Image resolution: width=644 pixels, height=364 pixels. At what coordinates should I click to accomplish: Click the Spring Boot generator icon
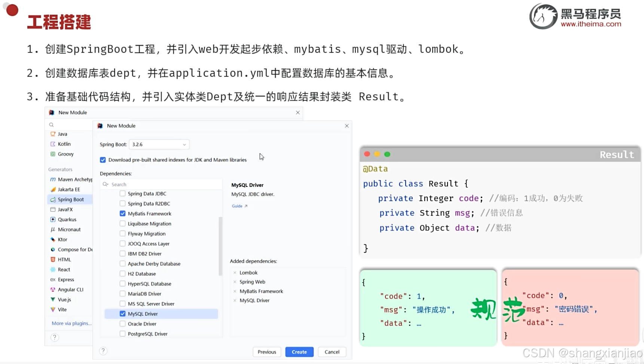[53, 200]
